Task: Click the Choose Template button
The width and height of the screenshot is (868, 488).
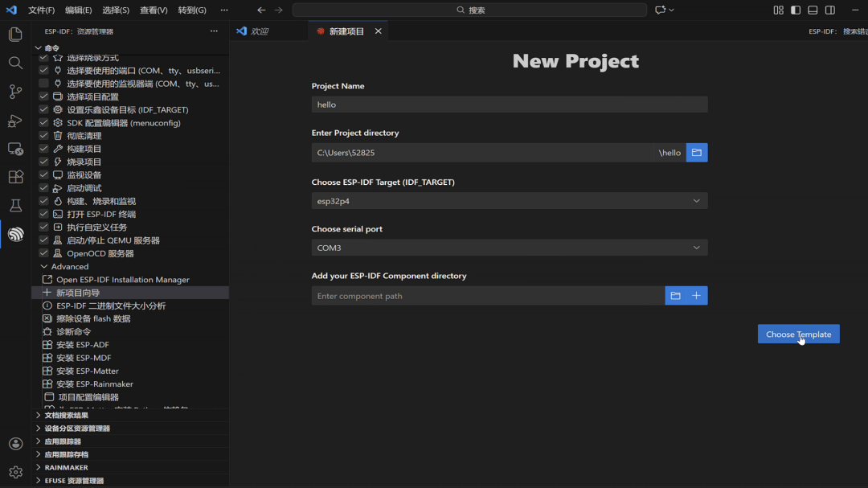Action: pyautogui.click(x=798, y=334)
